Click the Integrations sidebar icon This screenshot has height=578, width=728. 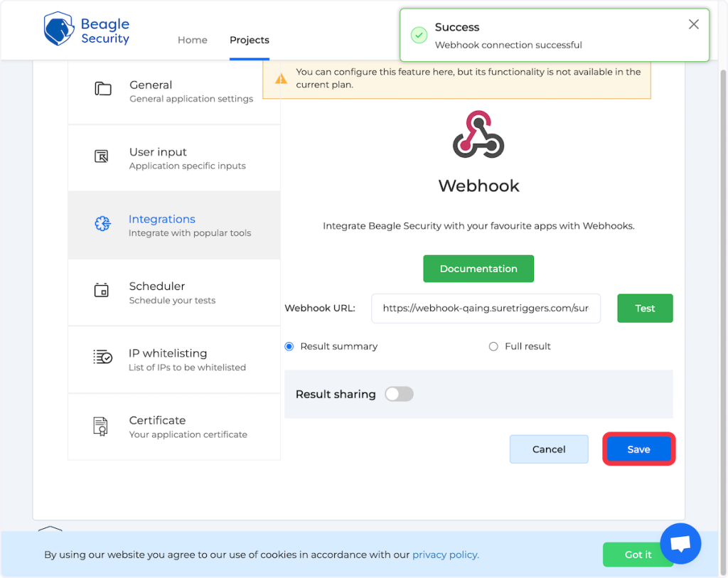point(102,224)
